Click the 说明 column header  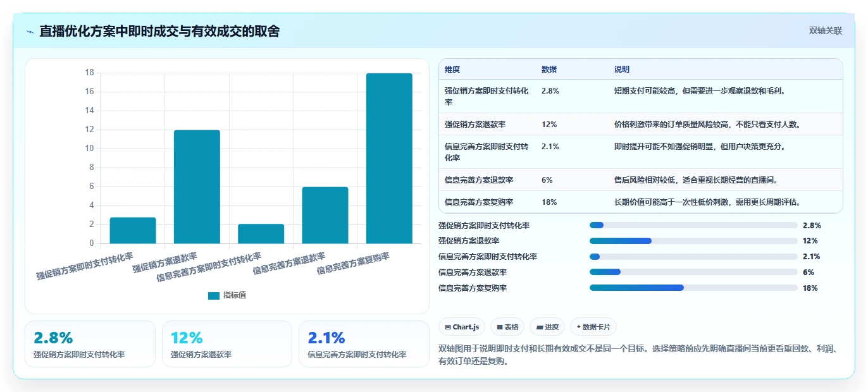622,69
